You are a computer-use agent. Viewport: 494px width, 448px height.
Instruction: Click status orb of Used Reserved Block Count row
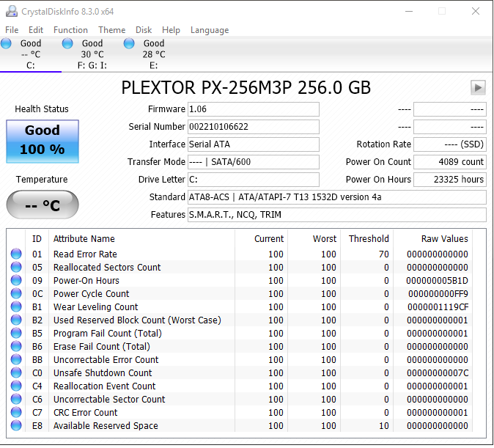16,320
